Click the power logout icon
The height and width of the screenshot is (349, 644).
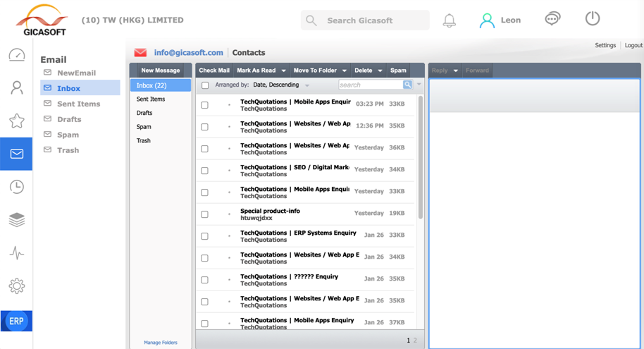[593, 19]
